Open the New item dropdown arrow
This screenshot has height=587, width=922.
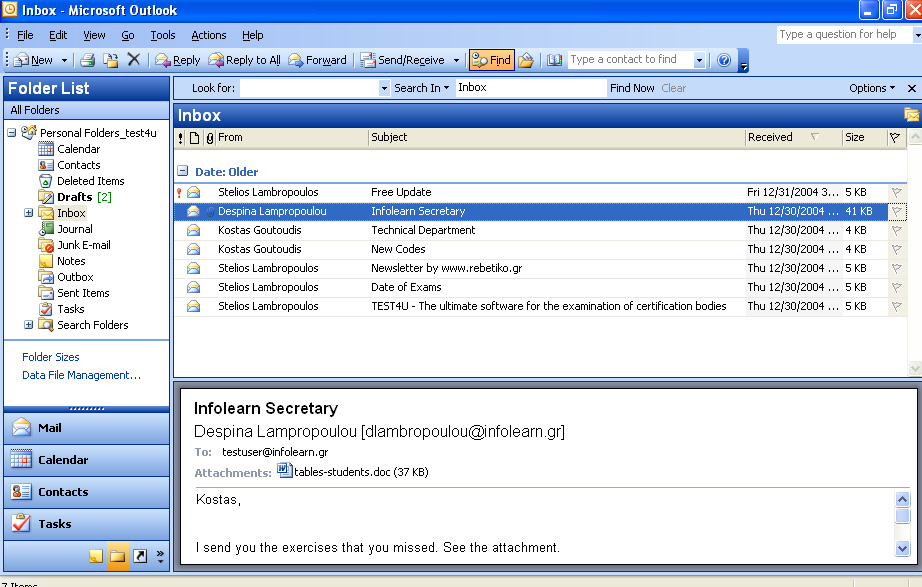pos(64,60)
